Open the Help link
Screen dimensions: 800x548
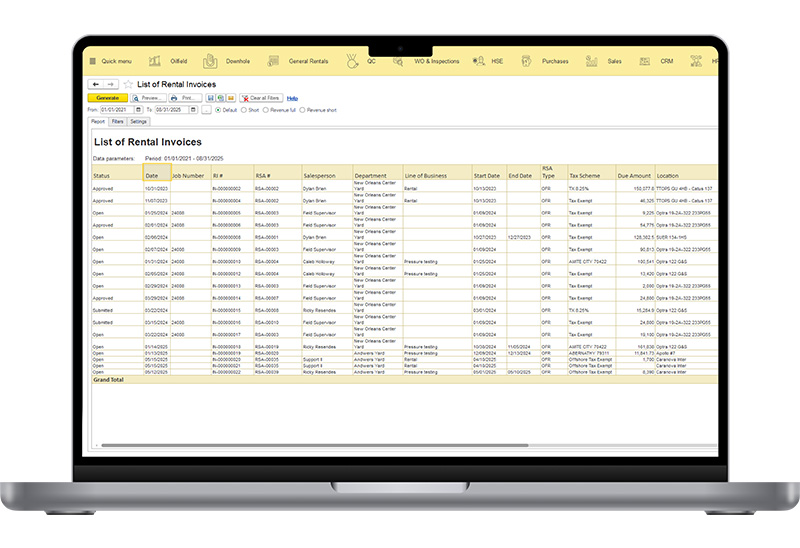(292, 98)
